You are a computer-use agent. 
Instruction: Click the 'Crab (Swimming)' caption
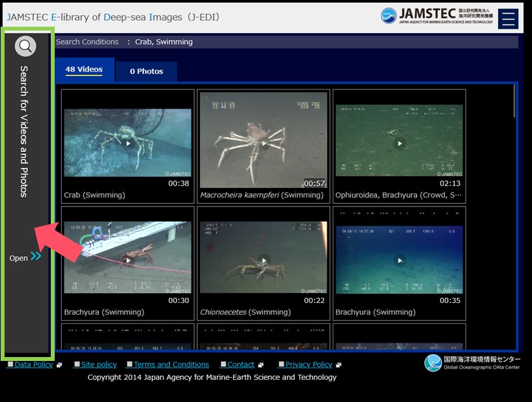pos(94,195)
